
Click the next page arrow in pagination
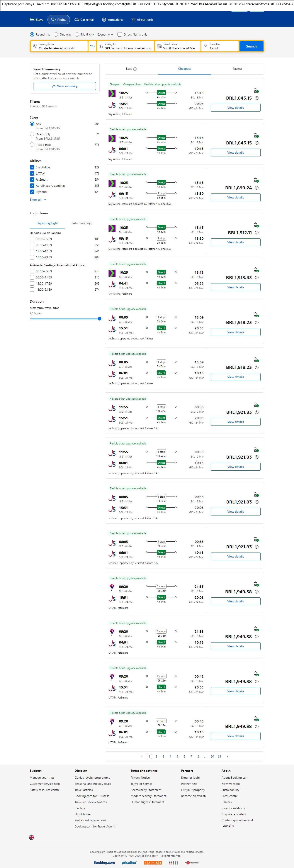pyautogui.click(x=227, y=756)
